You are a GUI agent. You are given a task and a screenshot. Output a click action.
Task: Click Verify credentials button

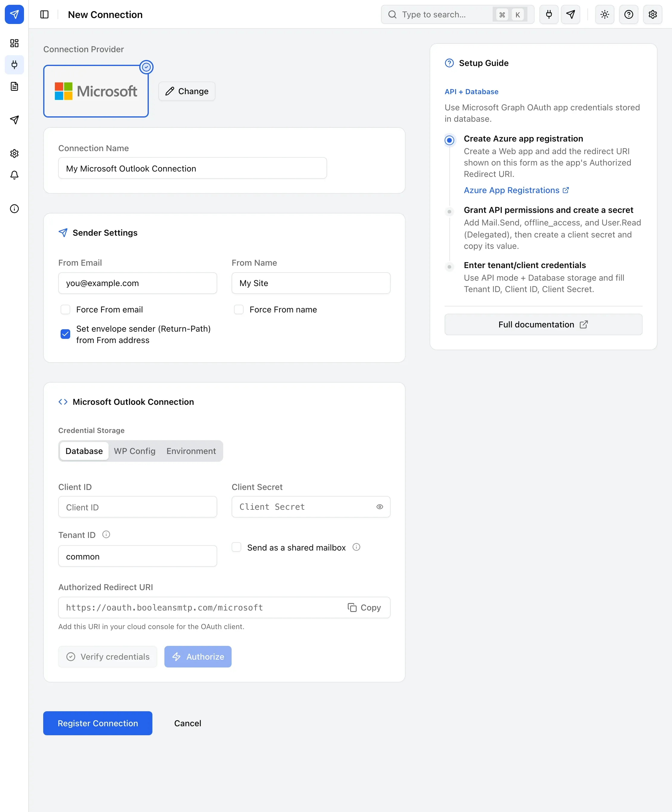coord(108,657)
